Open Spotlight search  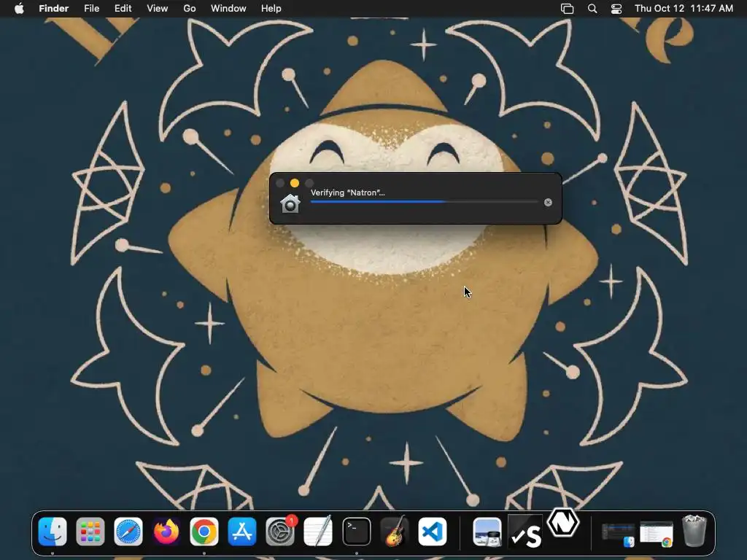(x=592, y=9)
